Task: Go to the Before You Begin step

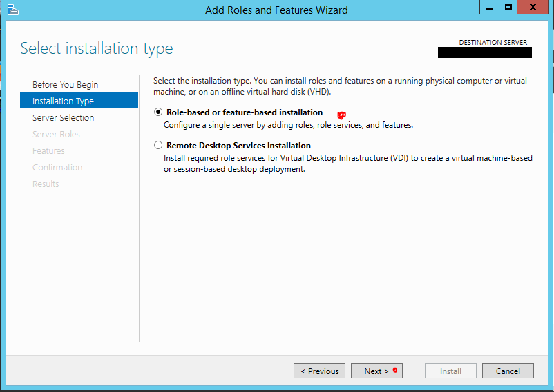Action: (66, 85)
